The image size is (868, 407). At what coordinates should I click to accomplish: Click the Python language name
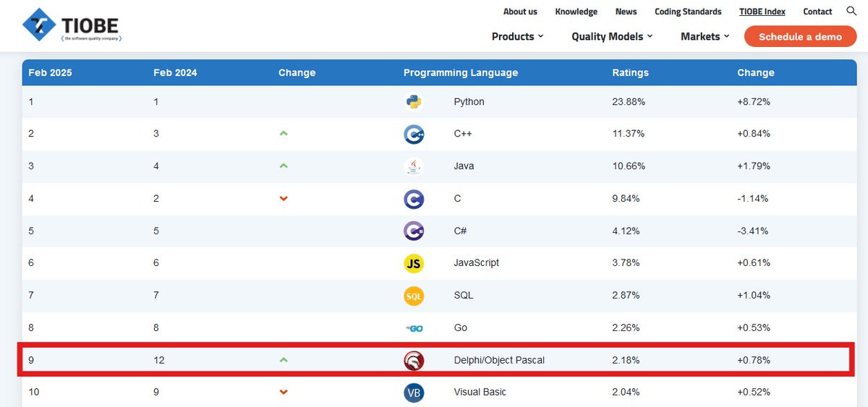pos(469,102)
